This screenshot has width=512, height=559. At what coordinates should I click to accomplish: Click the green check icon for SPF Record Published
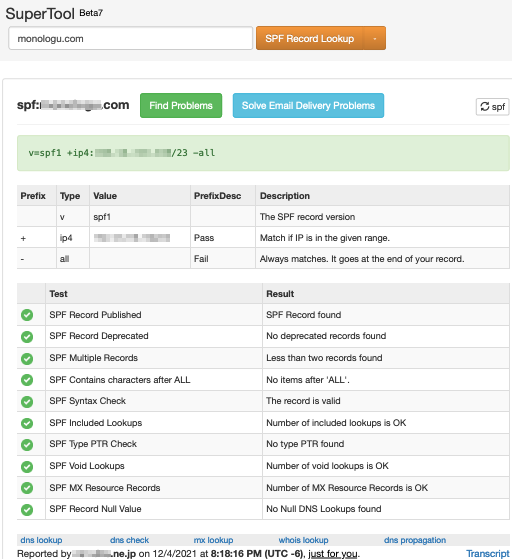tap(27, 315)
